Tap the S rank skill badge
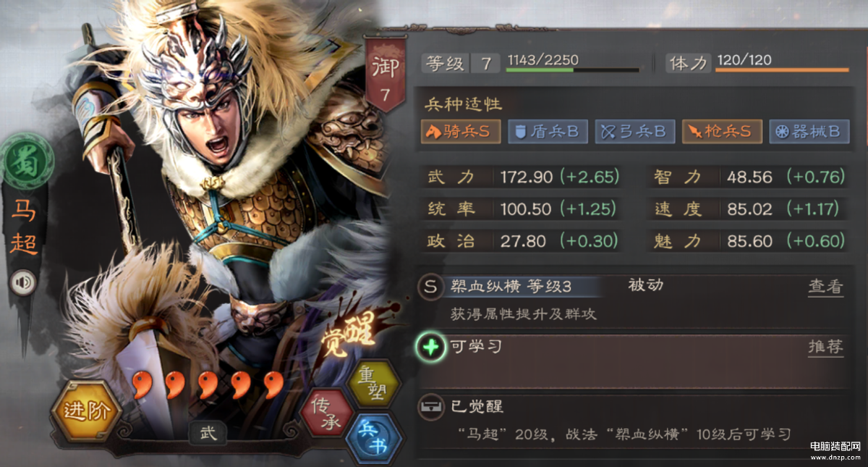 point(430,286)
